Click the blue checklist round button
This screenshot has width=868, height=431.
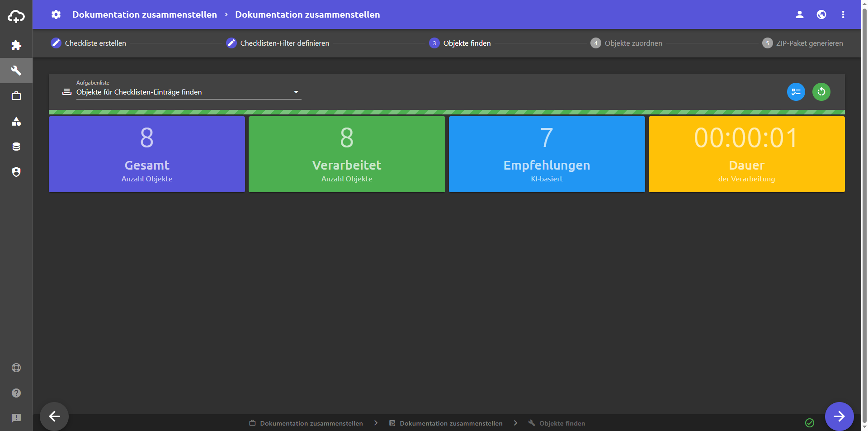pos(796,92)
